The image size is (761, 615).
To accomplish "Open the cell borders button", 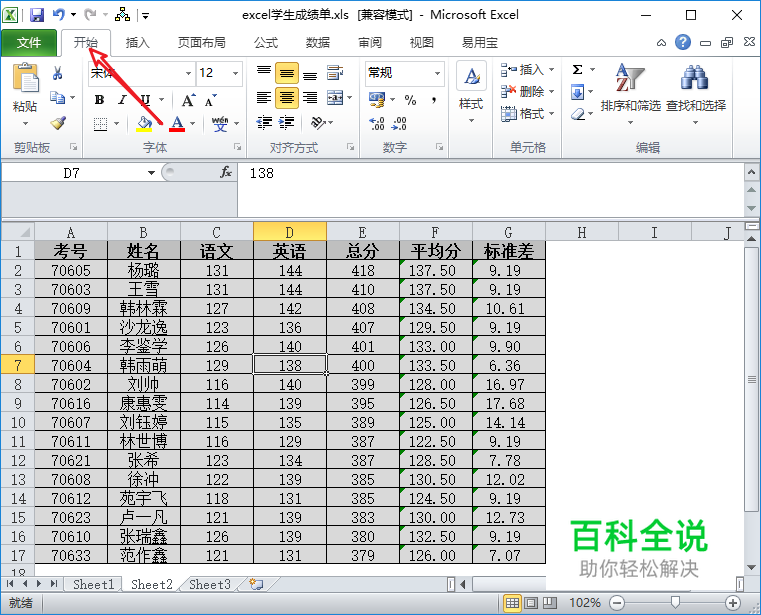I will 100,124.
